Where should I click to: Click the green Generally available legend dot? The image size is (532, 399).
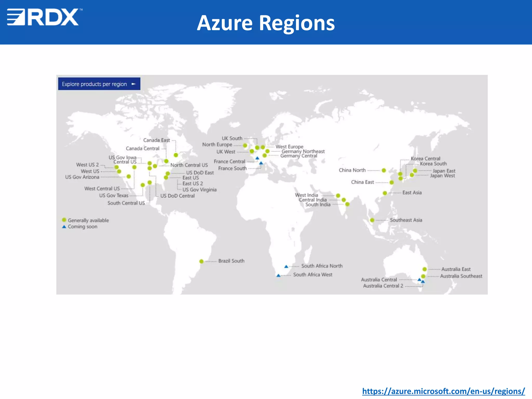64,220
